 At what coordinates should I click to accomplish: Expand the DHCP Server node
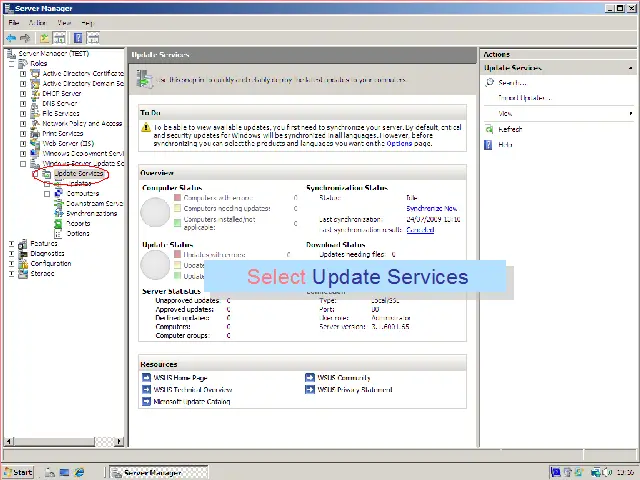point(23,93)
